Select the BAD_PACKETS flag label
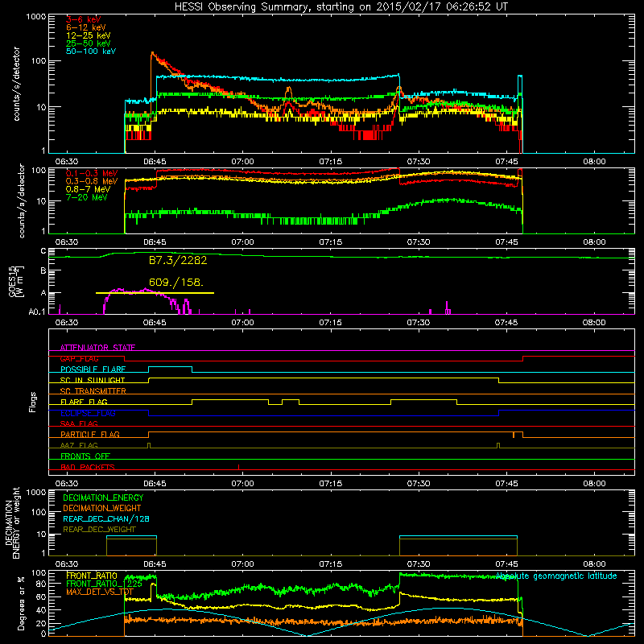 [x=88, y=467]
